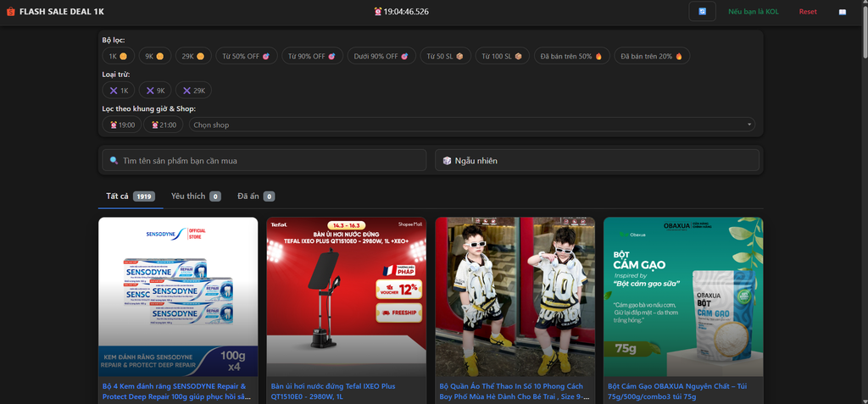Image resolution: width=868 pixels, height=404 pixels.
Task: Enable the 29K price filter chip
Action: point(193,56)
